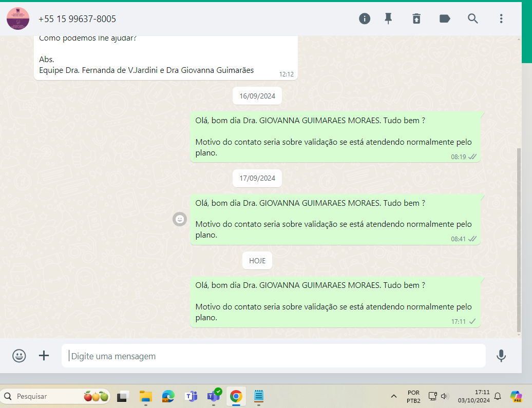
Task: Expand hidden system tray icons chevron
Action: (x=394, y=396)
